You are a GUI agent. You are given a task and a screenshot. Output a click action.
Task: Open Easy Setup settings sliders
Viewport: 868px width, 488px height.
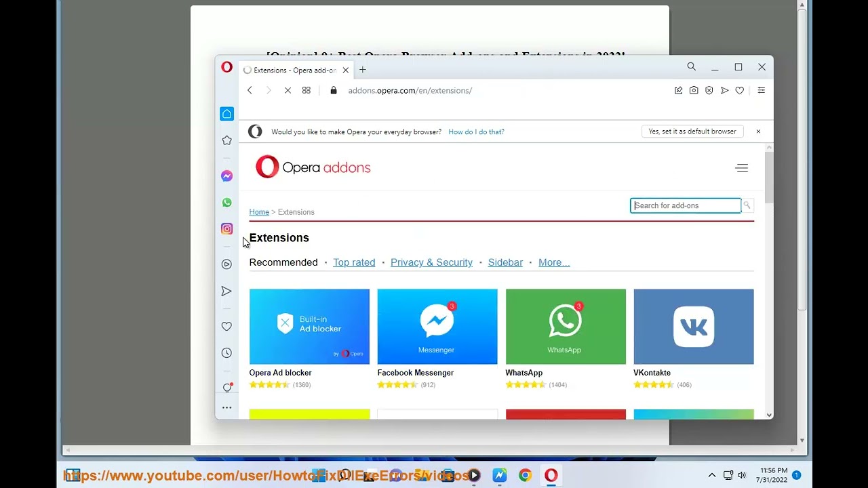tap(761, 90)
